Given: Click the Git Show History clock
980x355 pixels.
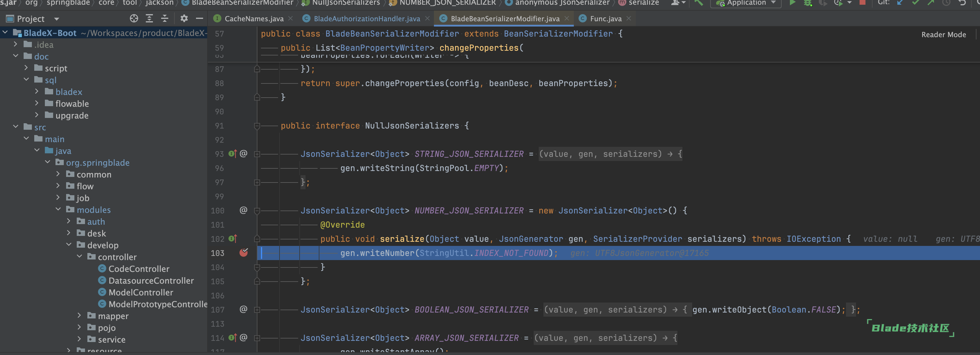Looking at the screenshot, I should click(x=947, y=3).
